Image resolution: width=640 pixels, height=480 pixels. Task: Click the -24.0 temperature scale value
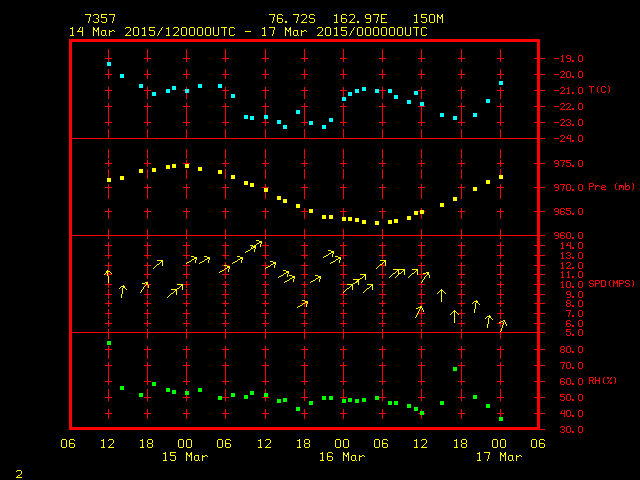pyautogui.click(x=568, y=139)
